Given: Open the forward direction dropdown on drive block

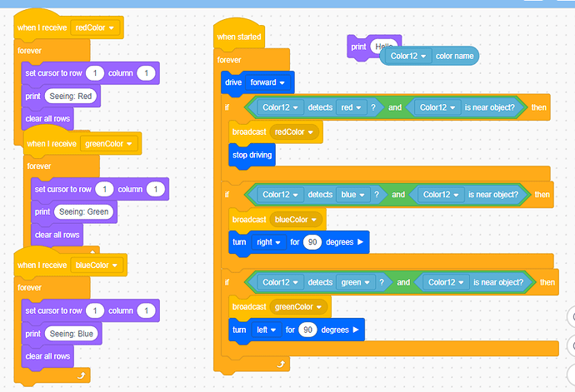Looking at the screenshot, I should point(267,82).
